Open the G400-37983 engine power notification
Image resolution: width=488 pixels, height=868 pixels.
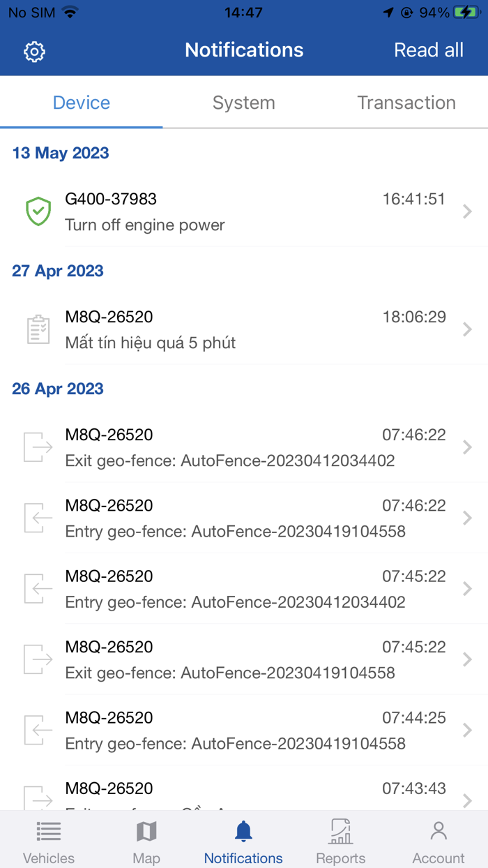(x=244, y=211)
